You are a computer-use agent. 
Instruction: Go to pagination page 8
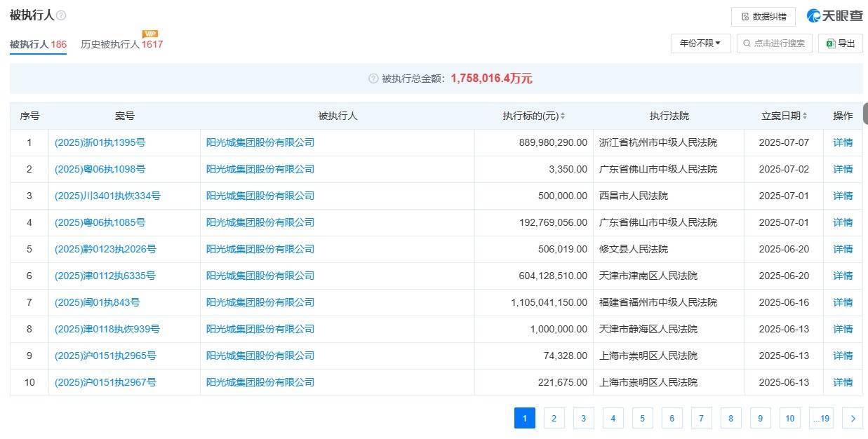coord(730,418)
